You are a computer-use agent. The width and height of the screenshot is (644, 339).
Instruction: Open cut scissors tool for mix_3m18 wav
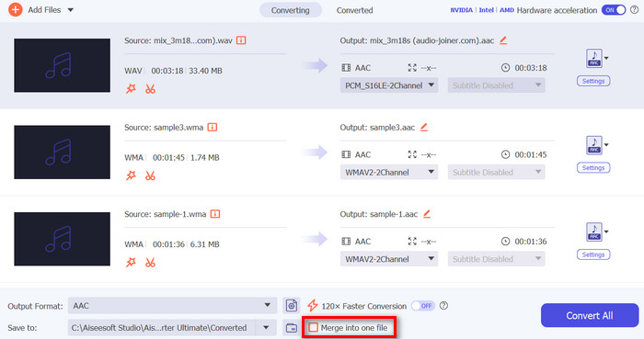[x=150, y=89]
